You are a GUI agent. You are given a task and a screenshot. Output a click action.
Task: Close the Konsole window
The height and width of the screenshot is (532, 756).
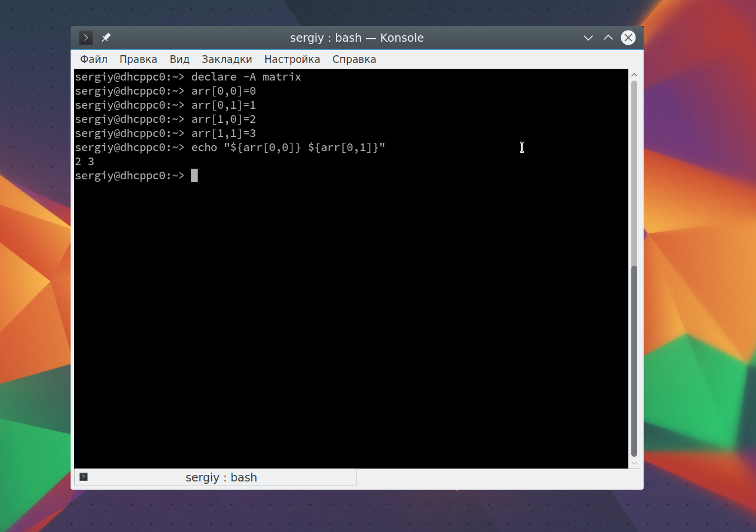(x=628, y=38)
